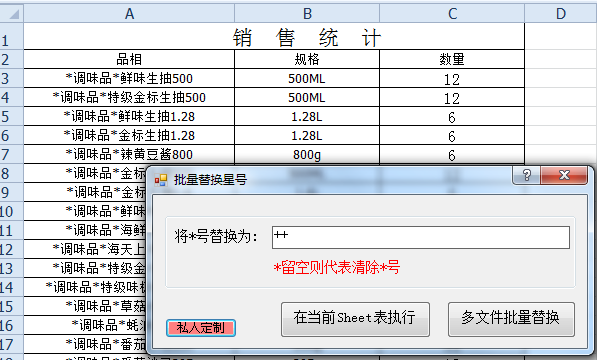Click the 1.28L cell in row 5
597x360 pixels.
[x=307, y=116]
